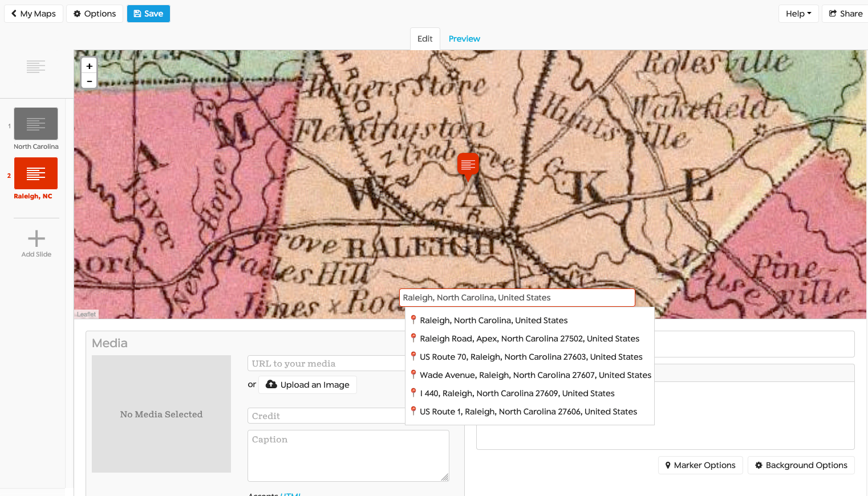Zoom out using the minus map control
This screenshot has height=496, width=868.
[89, 81]
